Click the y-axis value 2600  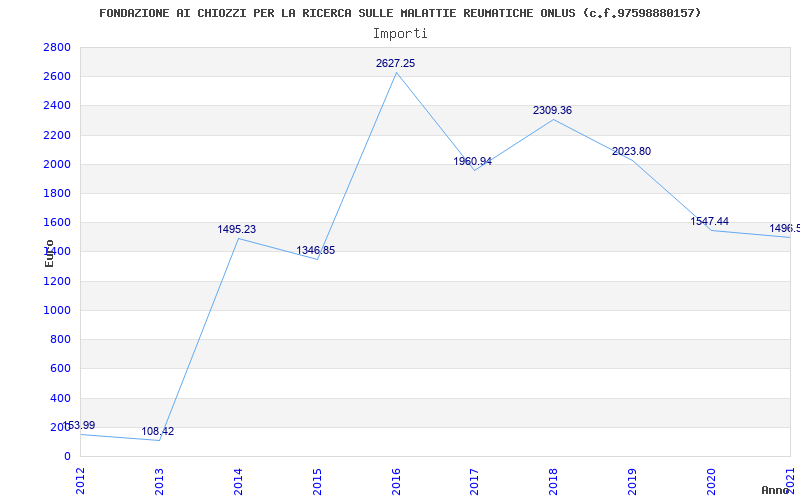pos(57,77)
